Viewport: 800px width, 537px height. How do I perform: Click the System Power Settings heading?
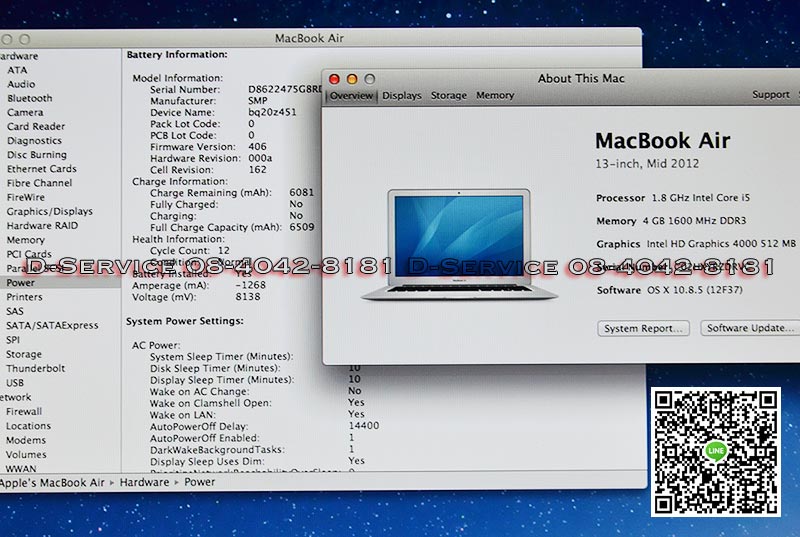[x=185, y=321]
